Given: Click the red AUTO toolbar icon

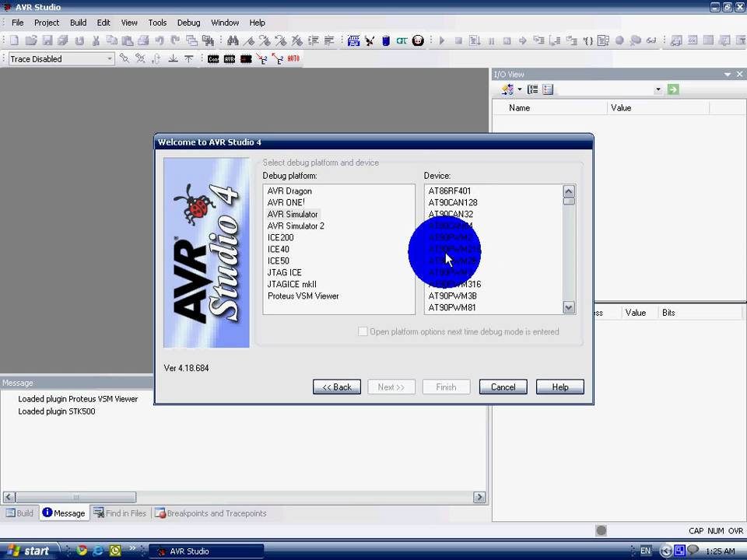Looking at the screenshot, I should 293,58.
